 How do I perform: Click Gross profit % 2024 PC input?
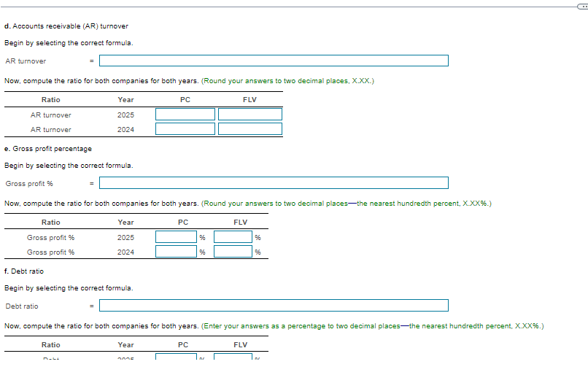(176, 252)
